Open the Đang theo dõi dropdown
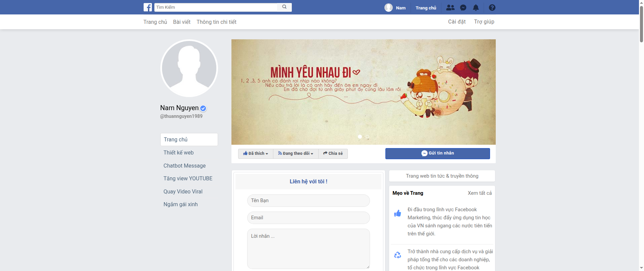The width and height of the screenshot is (644, 271). point(296,153)
